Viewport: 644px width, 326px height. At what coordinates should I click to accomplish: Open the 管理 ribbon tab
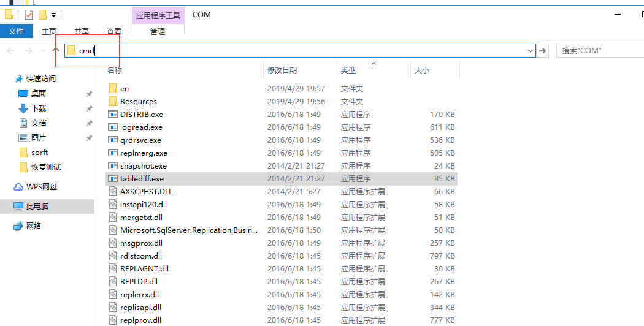pos(158,31)
